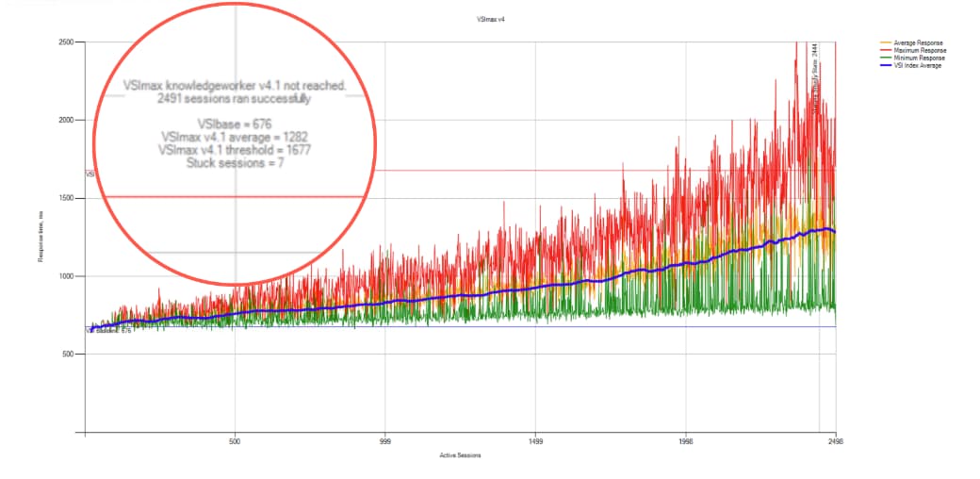
Task: Click the 2000 value on the y-axis
Action: click(x=68, y=120)
